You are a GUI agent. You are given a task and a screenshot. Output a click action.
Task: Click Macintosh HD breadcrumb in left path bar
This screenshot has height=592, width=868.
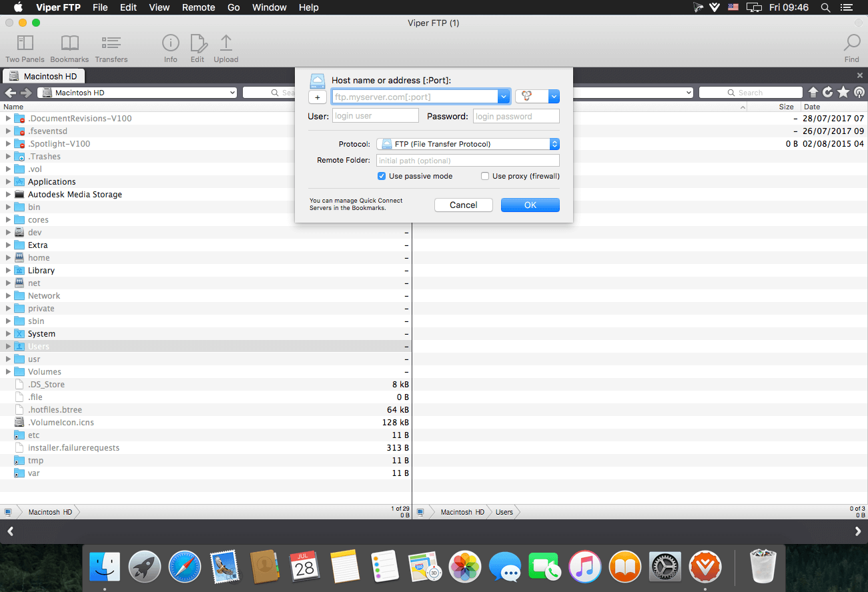click(50, 512)
